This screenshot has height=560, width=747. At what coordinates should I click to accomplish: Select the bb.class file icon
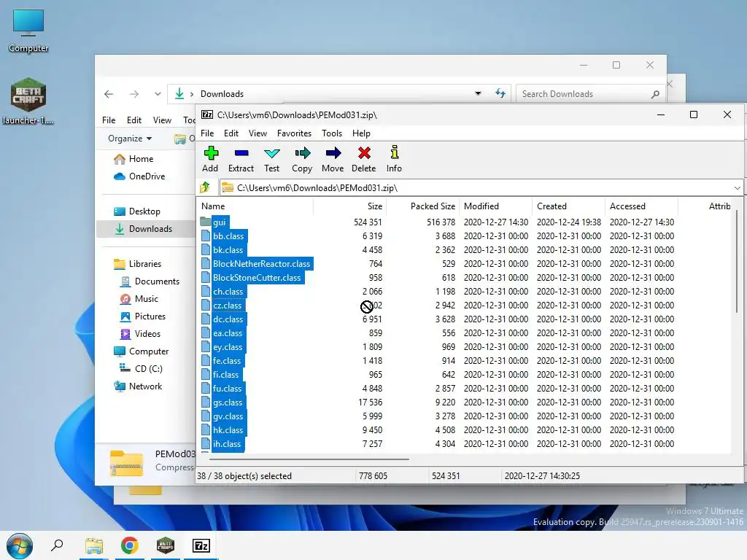205,236
